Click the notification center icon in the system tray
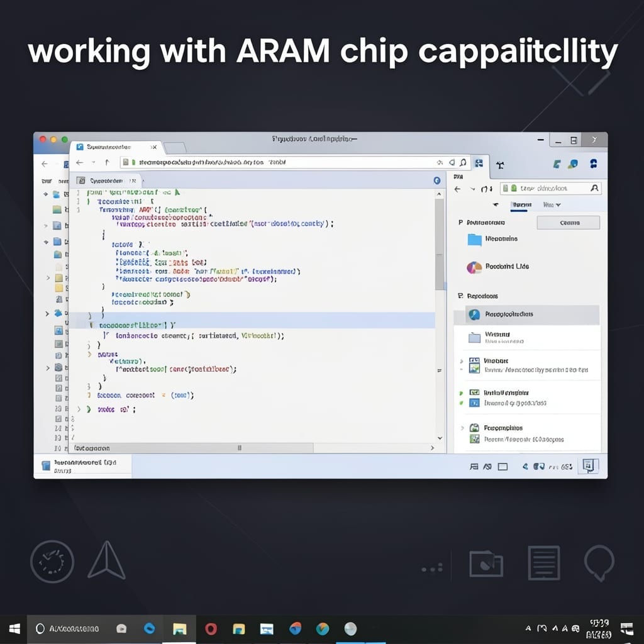 pyautogui.click(x=627, y=628)
